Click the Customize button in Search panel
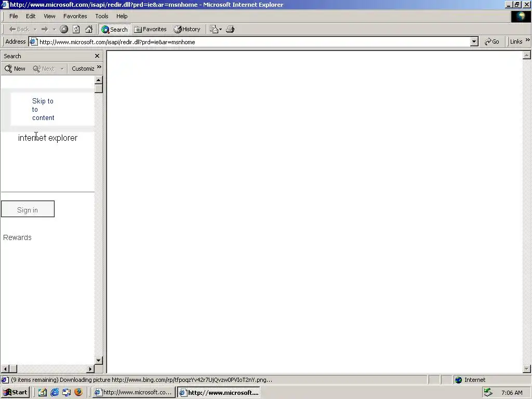 (x=83, y=69)
